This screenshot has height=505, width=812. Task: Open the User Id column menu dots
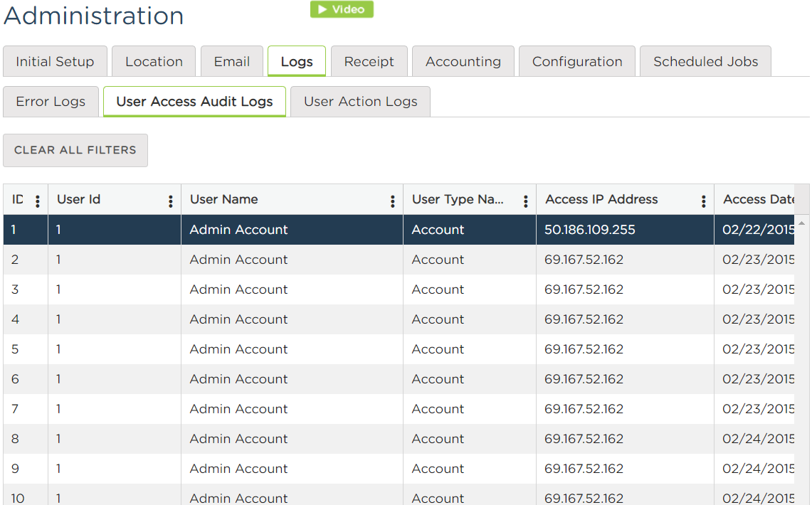pos(170,201)
